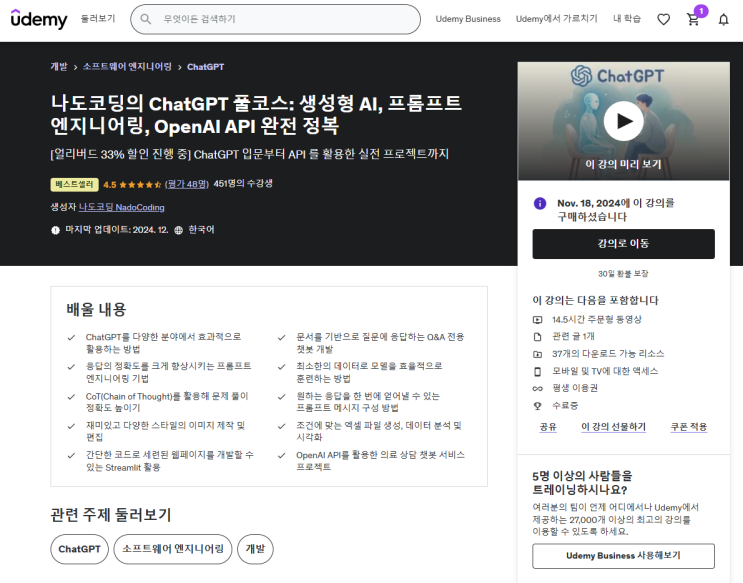The width and height of the screenshot is (743, 583).
Task: Click the purple purchase info icon
Action: [x=540, y=203]
